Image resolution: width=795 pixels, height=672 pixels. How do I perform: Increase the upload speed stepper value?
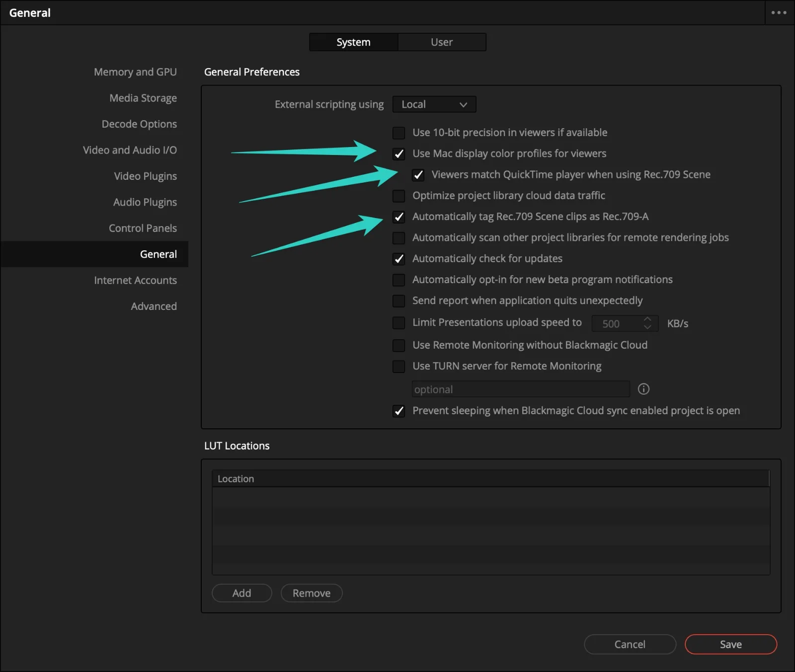(x=647, y=319)
